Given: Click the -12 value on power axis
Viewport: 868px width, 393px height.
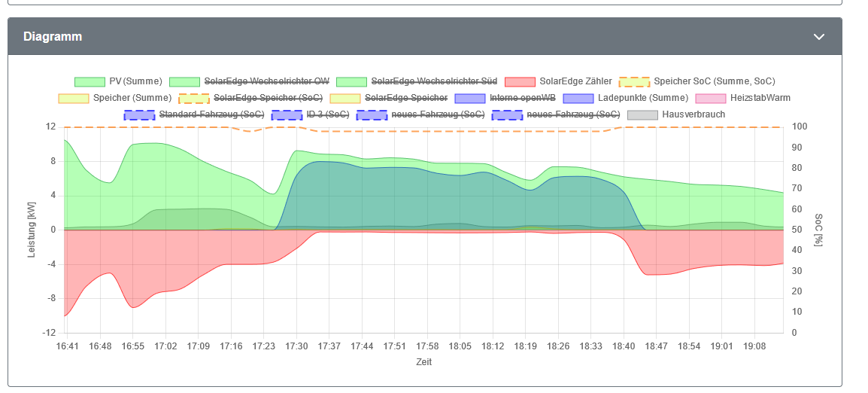Looking at the screenshot, I should (x=50, y=333).
